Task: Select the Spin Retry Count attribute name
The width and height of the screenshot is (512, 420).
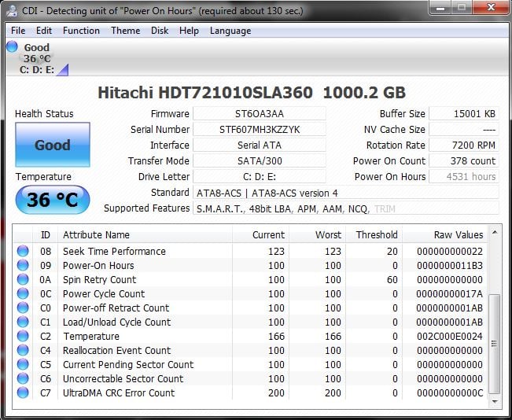Action: 99,279
